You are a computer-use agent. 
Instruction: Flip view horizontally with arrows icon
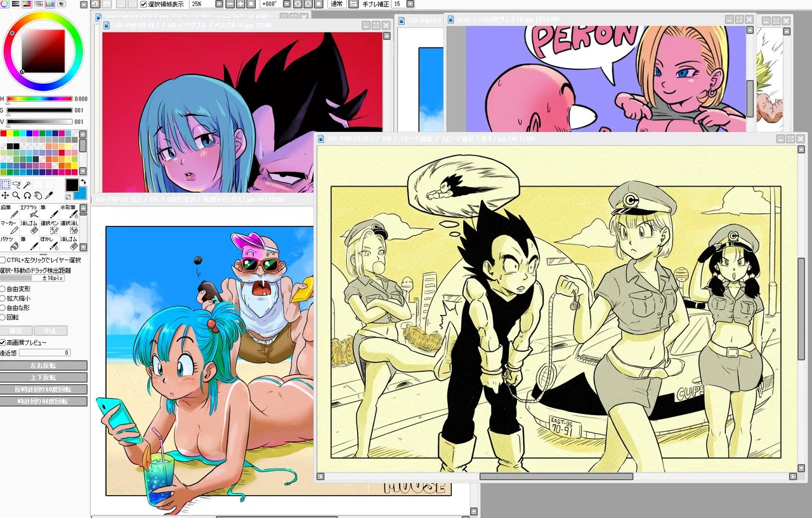[352, 4]
